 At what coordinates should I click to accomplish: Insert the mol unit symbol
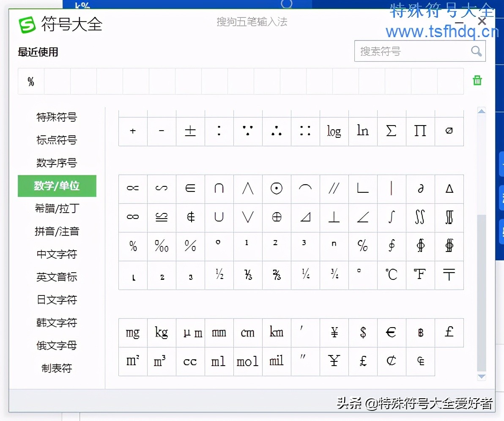tap(248, 361)
